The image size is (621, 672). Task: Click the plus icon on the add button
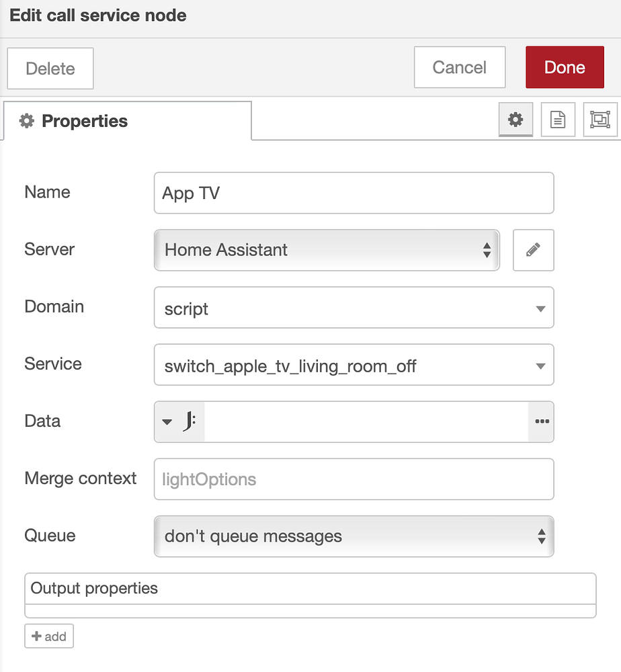click(38, 636)
